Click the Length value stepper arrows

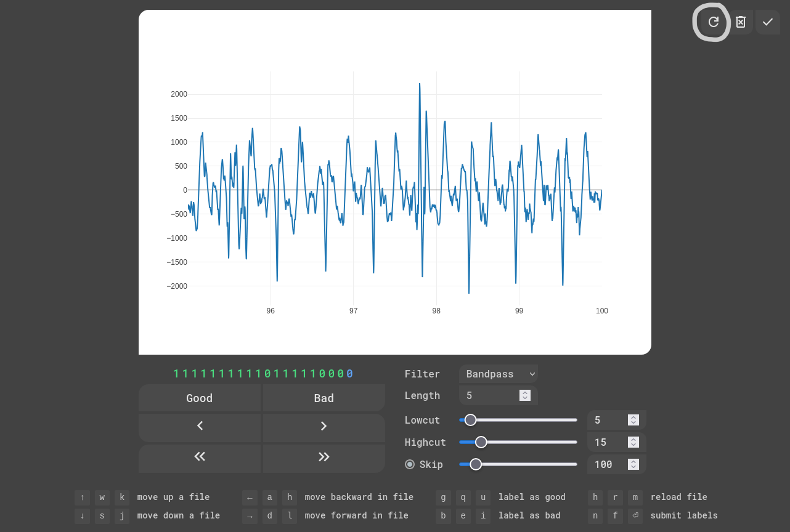pyautogui.click(x=525, y=395)
